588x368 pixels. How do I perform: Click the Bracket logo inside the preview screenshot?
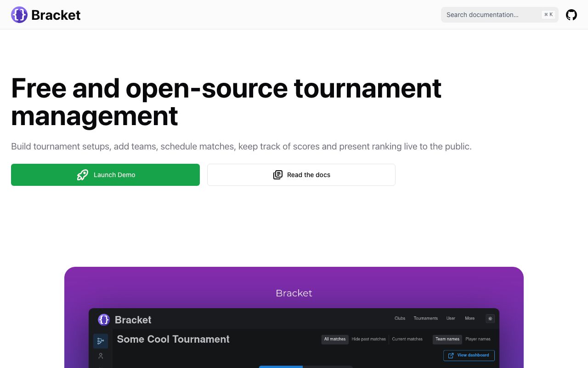click(104, 320)
